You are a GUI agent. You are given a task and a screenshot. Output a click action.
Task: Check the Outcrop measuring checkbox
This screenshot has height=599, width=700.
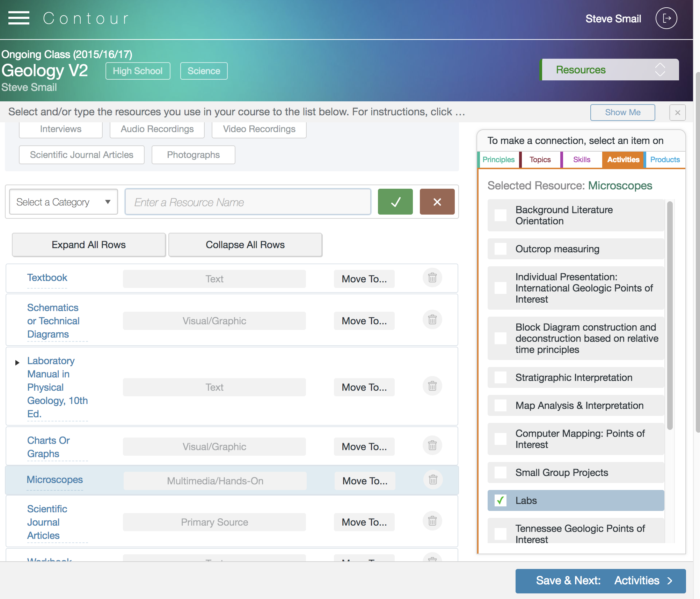500,249
